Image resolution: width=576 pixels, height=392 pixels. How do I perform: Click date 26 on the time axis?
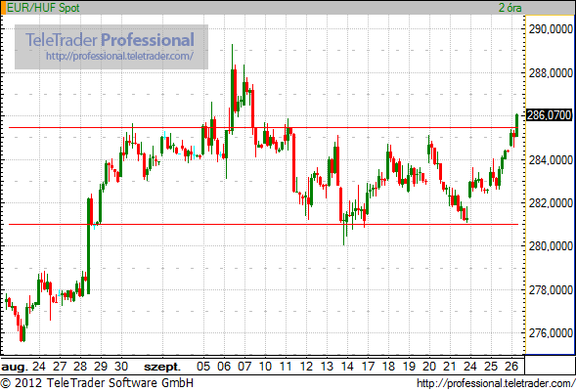pyautogui.click(x=511, y=367)
